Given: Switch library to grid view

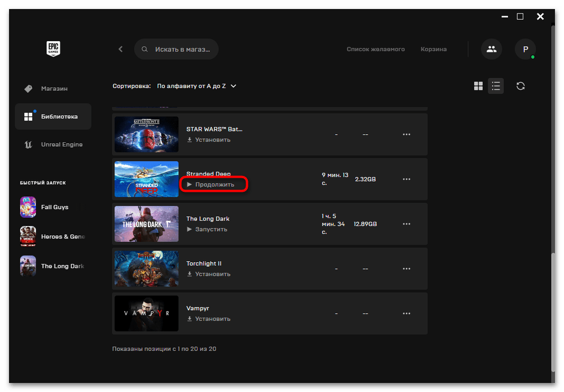Looking at the screenshot, I should tap(478, 86).
